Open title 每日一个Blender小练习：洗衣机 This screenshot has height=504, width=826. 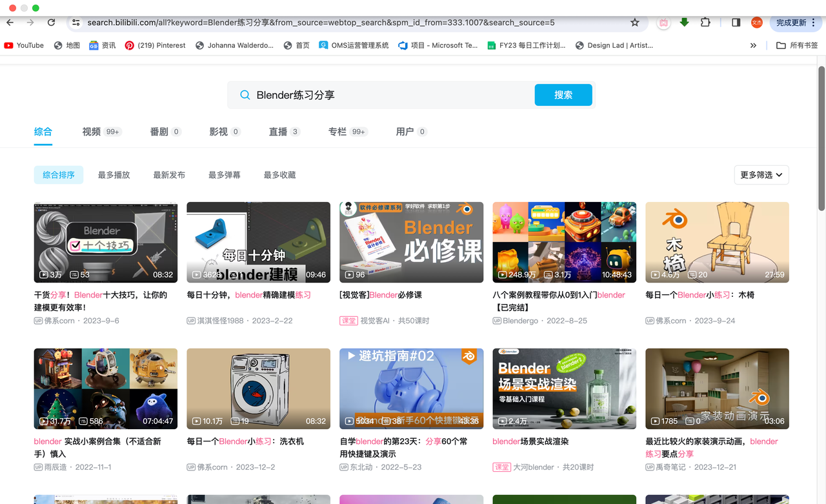click(x=245, y=441)
